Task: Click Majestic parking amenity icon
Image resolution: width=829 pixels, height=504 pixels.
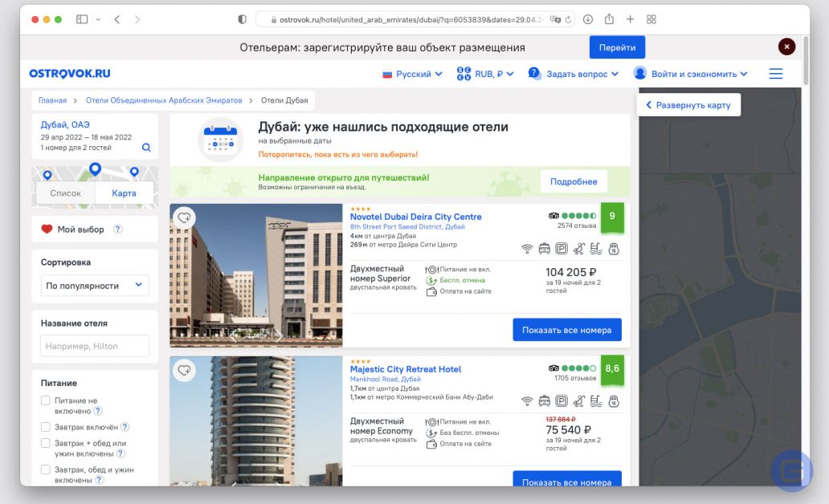Action: [x=562, y=401]
